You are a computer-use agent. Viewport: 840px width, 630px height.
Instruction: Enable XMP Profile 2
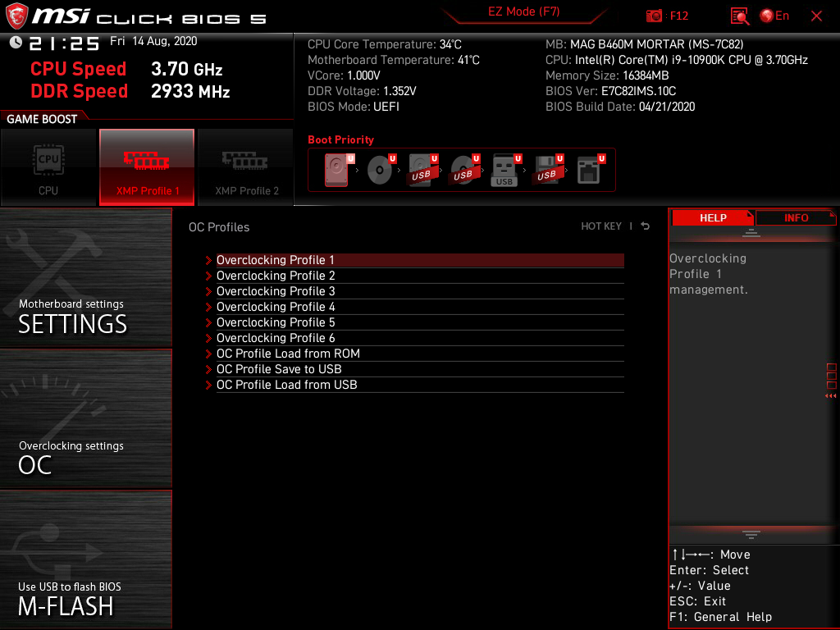pyautogui.click(x=245, y=167)
